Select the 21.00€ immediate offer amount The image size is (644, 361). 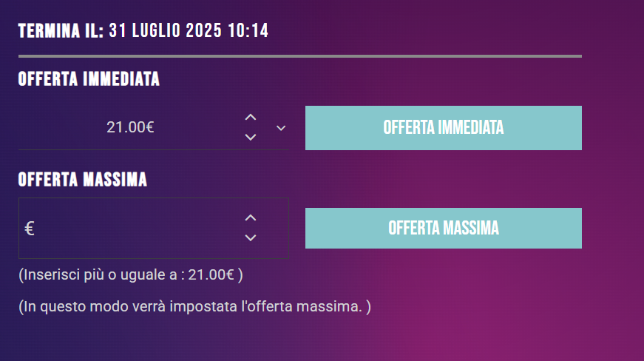[x=130, y=127]
